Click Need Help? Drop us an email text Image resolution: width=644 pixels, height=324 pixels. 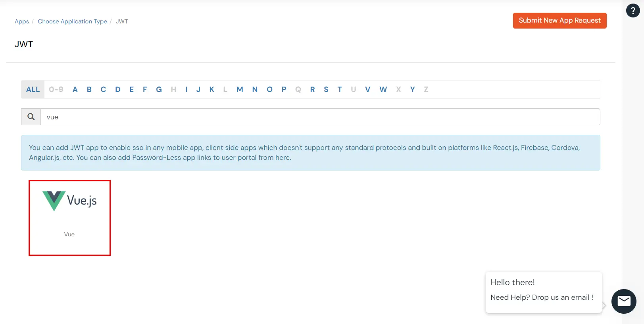[x=542, y=297]
